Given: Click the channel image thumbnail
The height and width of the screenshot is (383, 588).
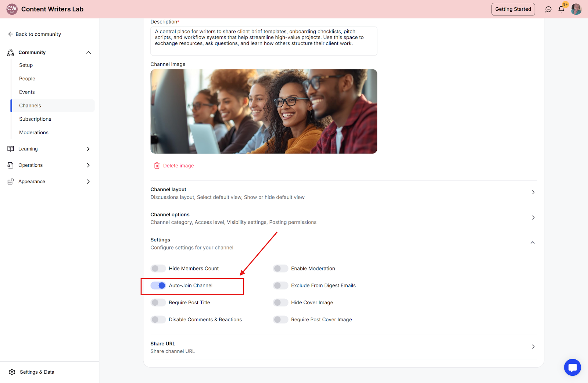Looking at the screenshot, I should tap(264, 111).
